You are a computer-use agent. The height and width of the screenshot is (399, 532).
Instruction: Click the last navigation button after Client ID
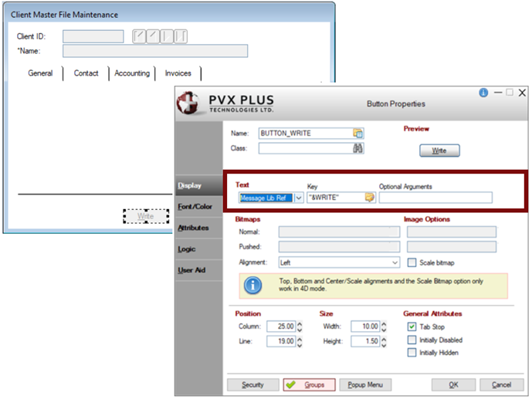pos(181,36)
